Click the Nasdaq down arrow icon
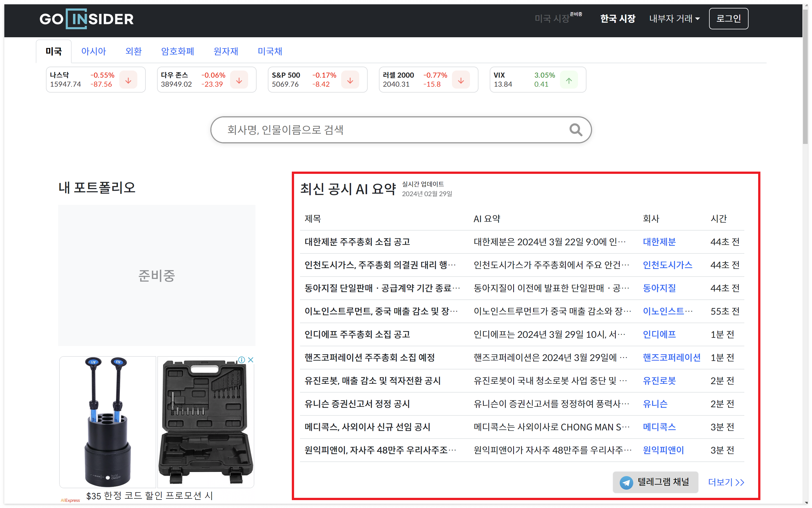Image resolution: width=812 pixels, height=508 pixels. (129, 80)
